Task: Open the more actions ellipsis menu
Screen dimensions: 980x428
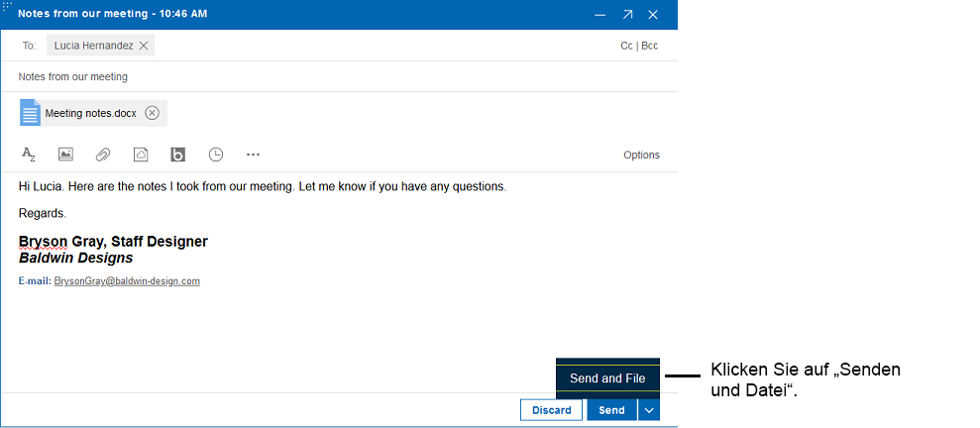Action: point(253,155)
